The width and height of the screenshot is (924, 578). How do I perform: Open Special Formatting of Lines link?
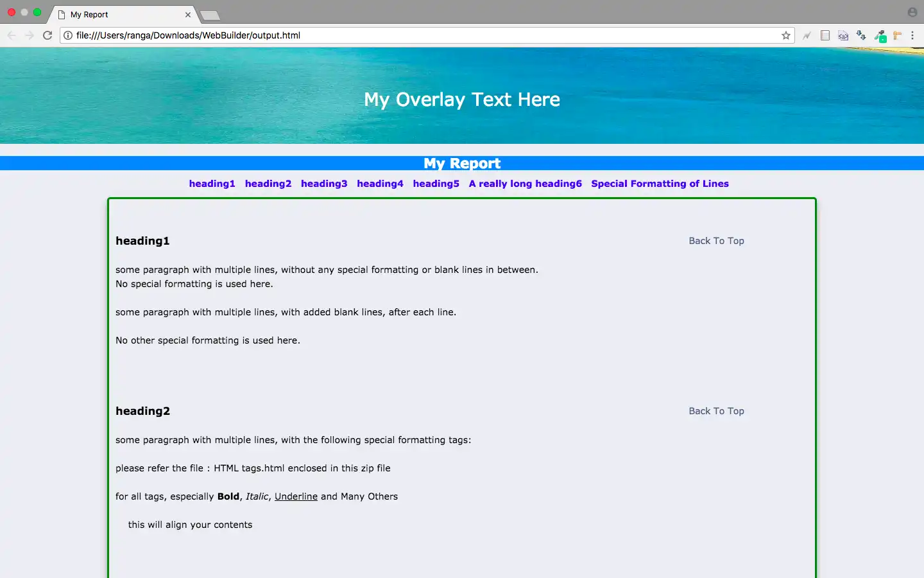point(660,184)
